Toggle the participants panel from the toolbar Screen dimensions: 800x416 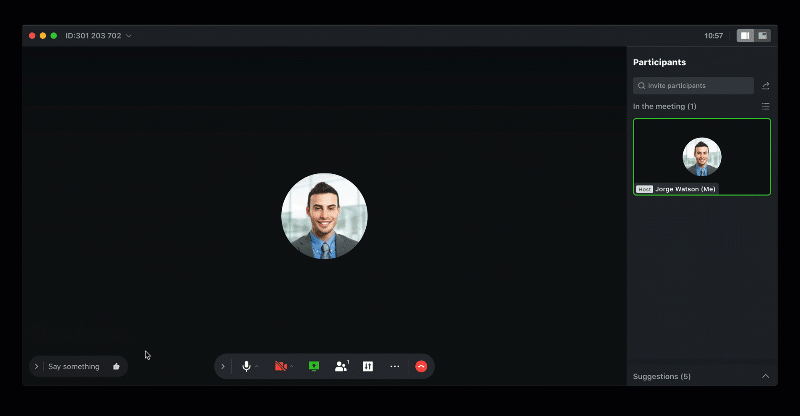(341, 366)
